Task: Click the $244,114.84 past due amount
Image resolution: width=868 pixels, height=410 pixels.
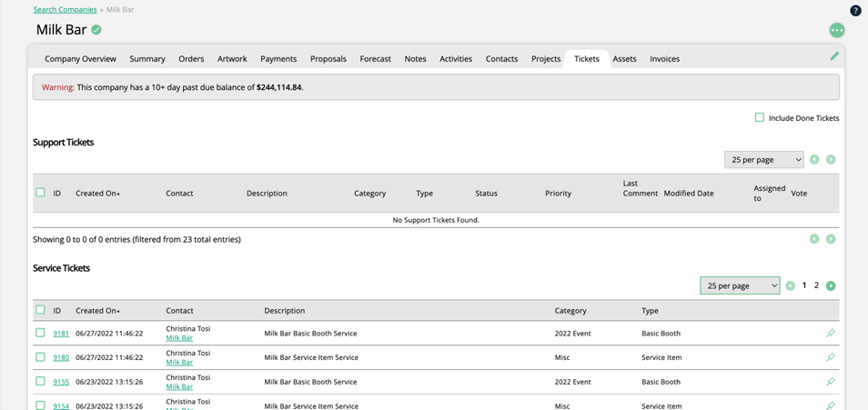Action: point(279,87)
